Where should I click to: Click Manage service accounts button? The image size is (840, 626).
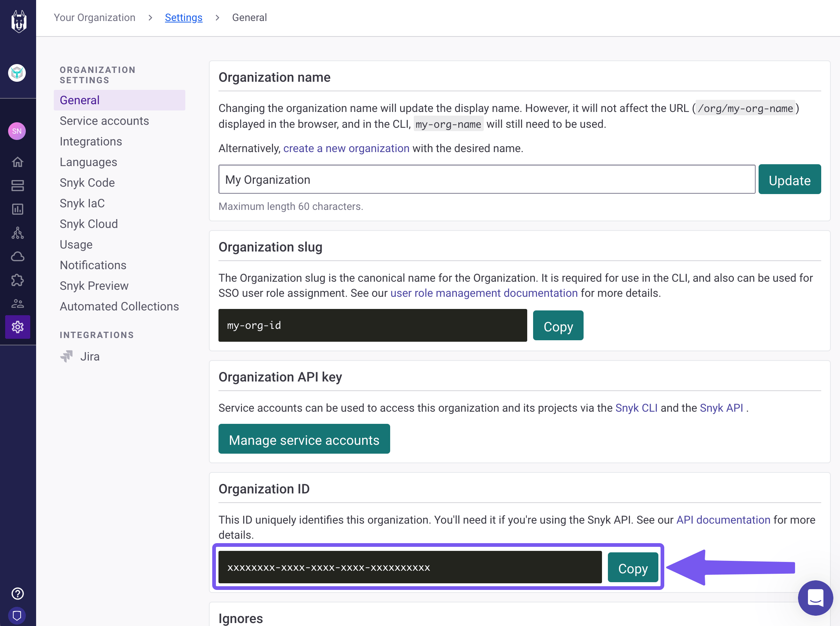tap(304, 439)
